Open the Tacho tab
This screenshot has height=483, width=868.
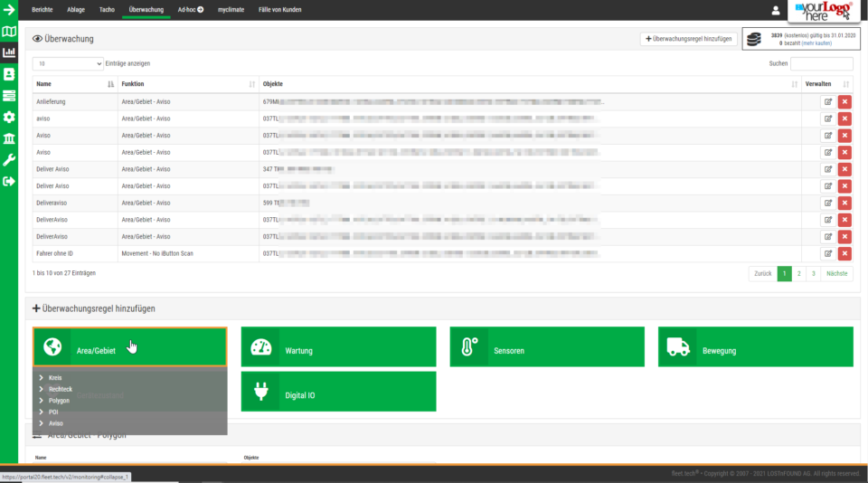pos(107,10)
